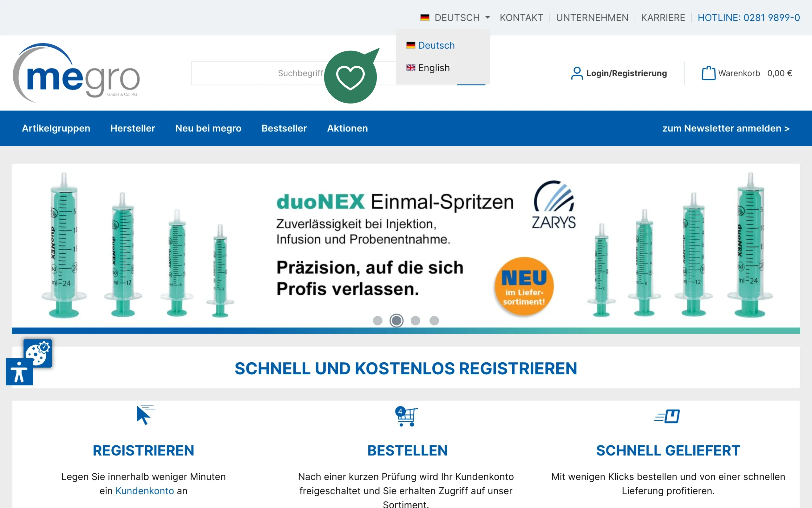Image resolution: width=812 pixels, height=508 pixels.
Task: Click the German flag in top bar
Action: 425,17
